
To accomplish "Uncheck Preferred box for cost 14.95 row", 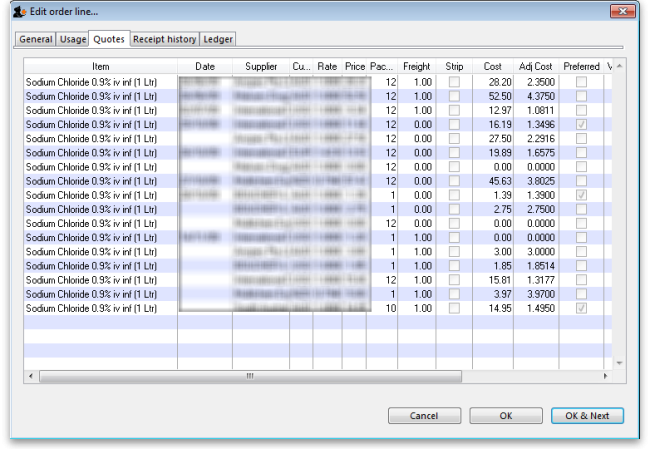I will point(581,309).
